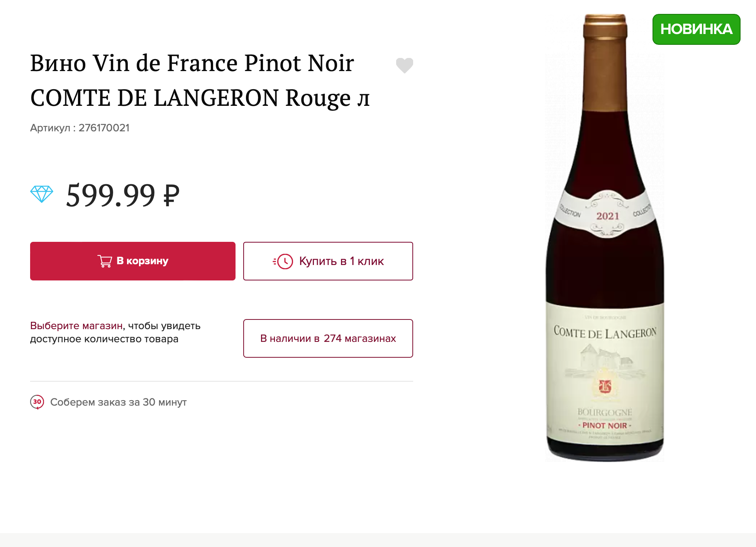Click the доступное количество товара text
This screenshot has height=547, width=756.
(x=104, y=339)
